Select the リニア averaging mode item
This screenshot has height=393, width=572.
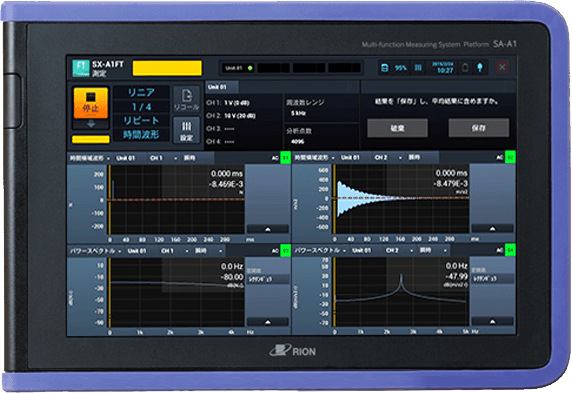pos(141,93)
